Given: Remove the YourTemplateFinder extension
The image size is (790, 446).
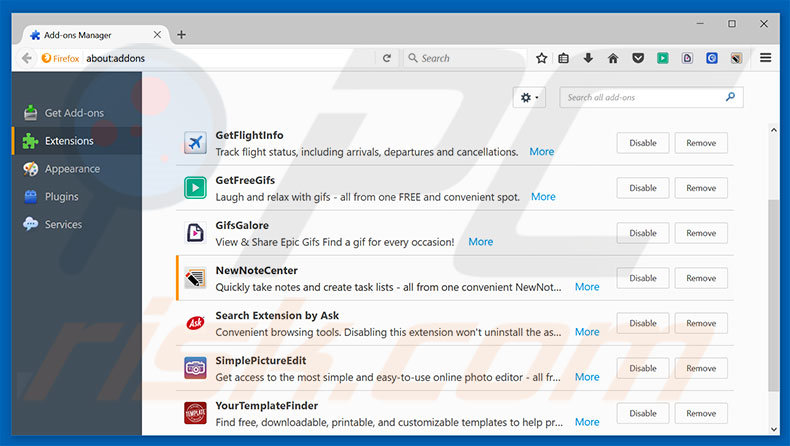Looking at the screenshot, I should click(x=701, y=413).
